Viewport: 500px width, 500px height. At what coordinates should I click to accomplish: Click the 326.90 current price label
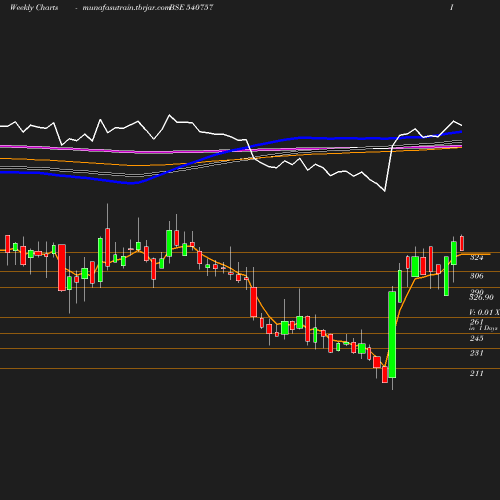pyautogui.click(x=481, y=297)
